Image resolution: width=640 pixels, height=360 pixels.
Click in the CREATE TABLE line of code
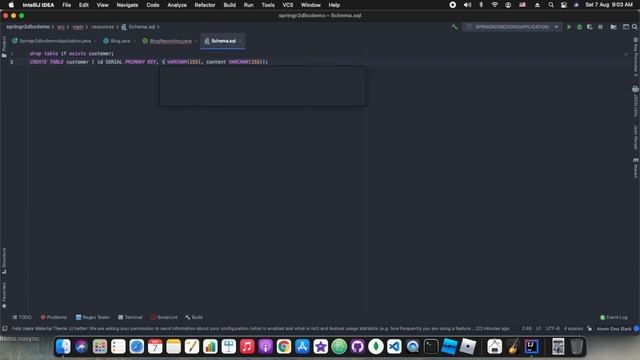149,62
